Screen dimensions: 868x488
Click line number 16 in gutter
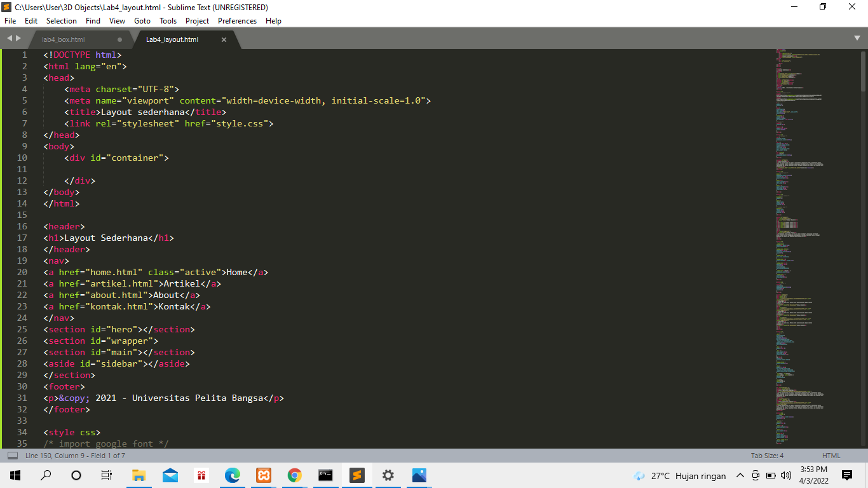22,226
